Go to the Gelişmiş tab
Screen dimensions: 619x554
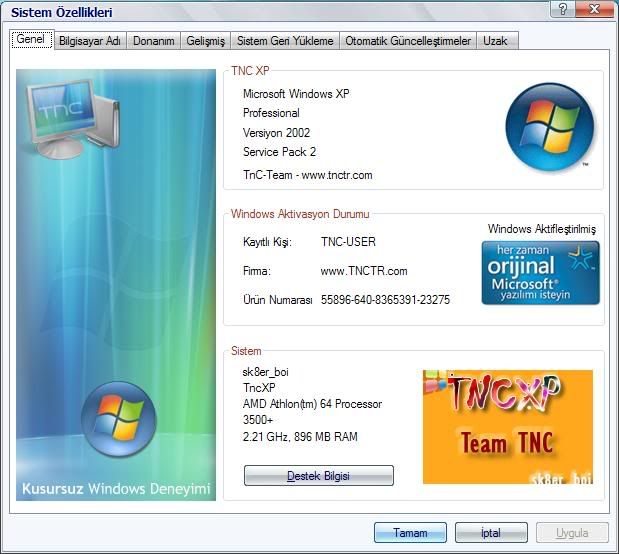pyautogui.click(x=205, y=41)
